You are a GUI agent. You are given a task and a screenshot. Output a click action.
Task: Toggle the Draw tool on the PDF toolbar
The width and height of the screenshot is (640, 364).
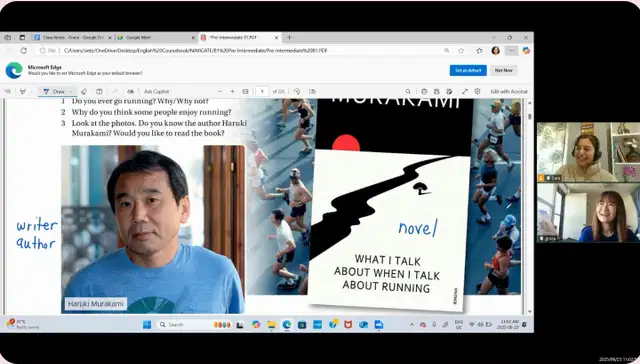54,91
